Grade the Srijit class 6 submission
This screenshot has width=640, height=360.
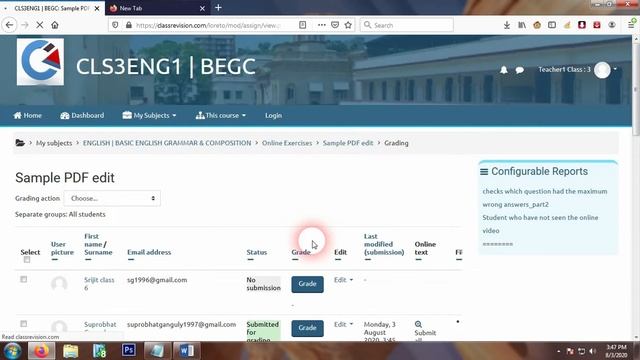pyautogui.click(x=307, y=284)
